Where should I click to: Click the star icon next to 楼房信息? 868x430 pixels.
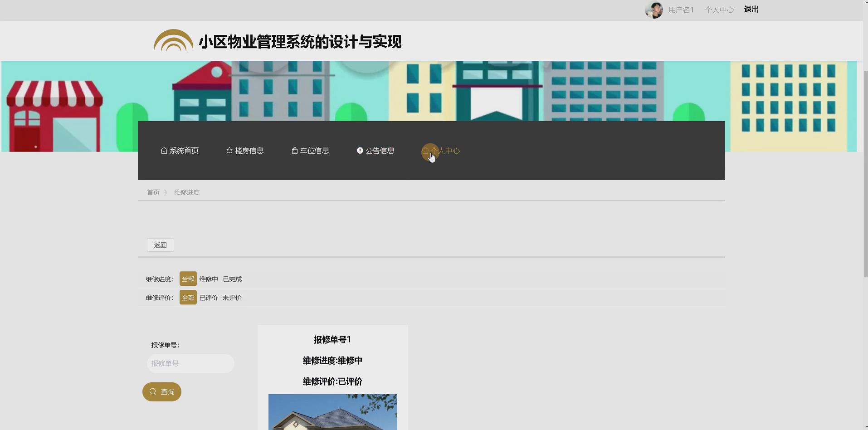[x=229, y=150]
